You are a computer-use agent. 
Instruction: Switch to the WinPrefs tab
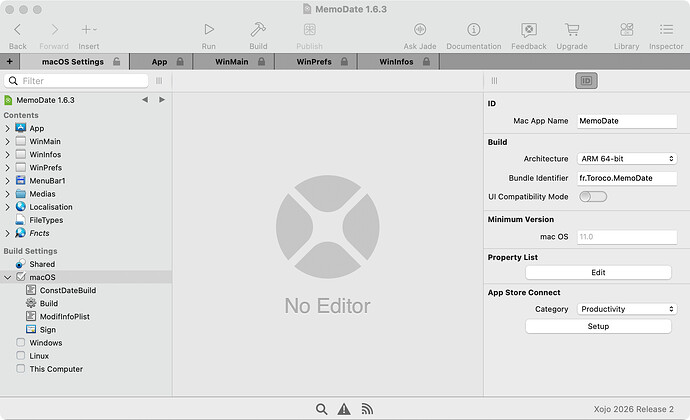tap(314, 62)
